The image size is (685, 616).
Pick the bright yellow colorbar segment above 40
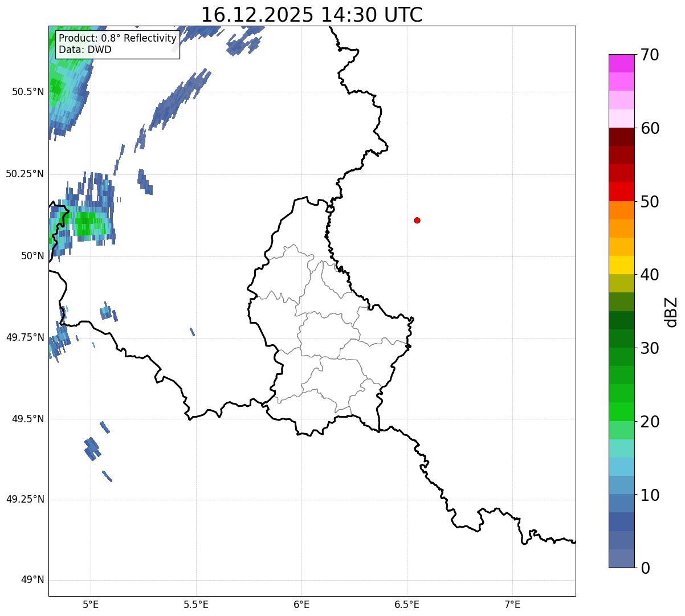pos(622,265)
